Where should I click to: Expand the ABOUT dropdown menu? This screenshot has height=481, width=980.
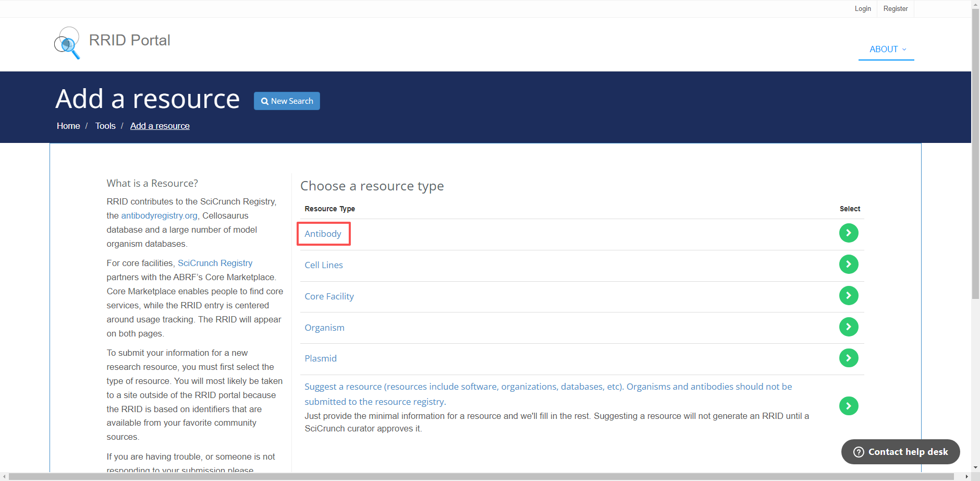click(x=887, y=49)
